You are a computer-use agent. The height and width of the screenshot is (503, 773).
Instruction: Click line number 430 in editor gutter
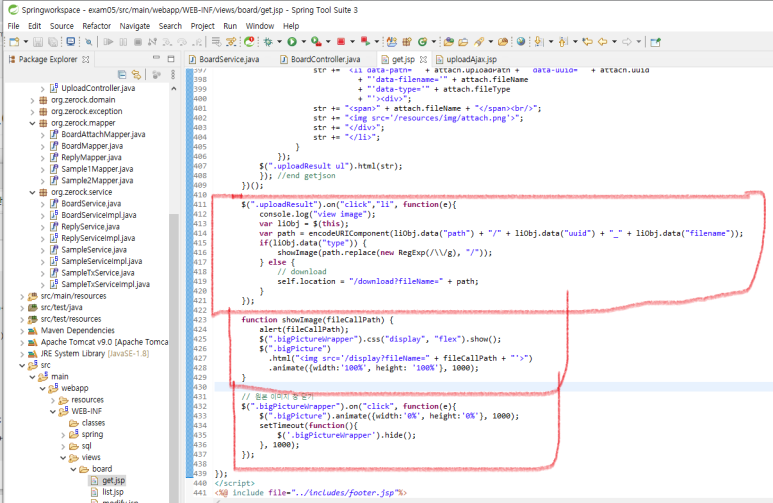tap(200, 387)
